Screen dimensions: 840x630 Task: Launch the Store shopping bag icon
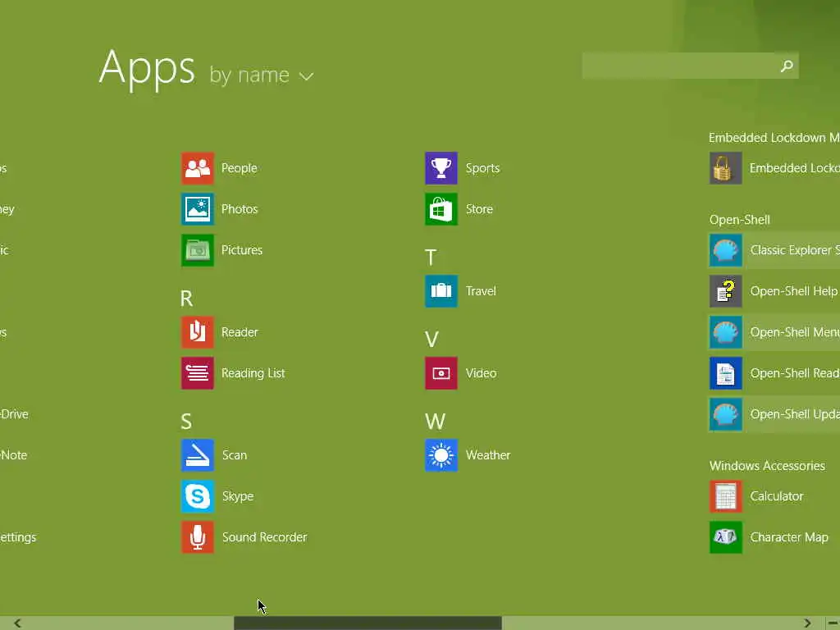(x=441, y=209)
